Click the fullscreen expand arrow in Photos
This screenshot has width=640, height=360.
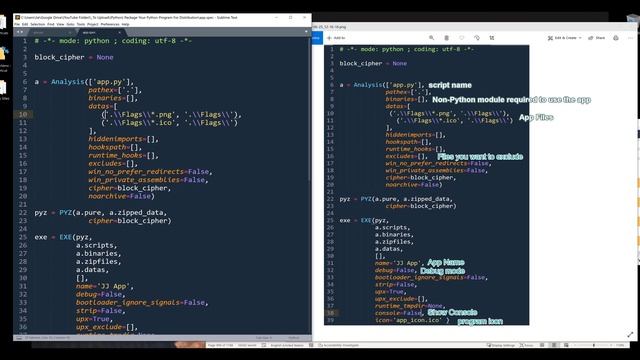point(630,335)
